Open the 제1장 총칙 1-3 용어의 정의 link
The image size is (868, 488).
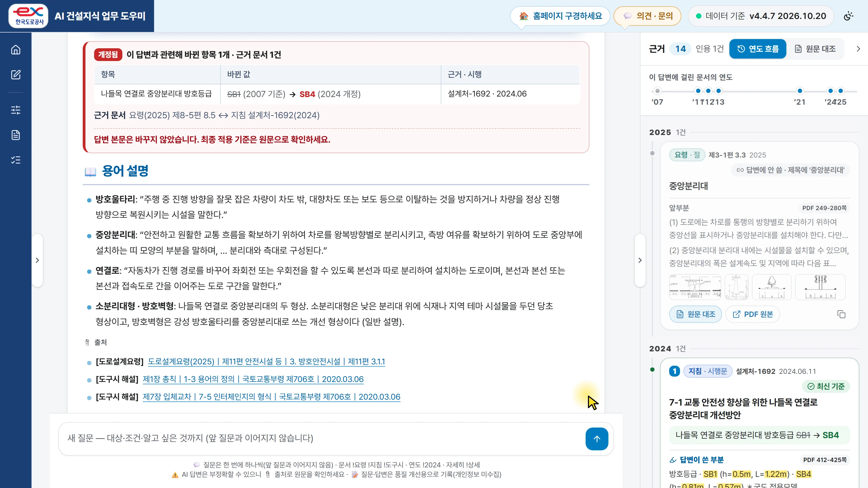[253, 379]
